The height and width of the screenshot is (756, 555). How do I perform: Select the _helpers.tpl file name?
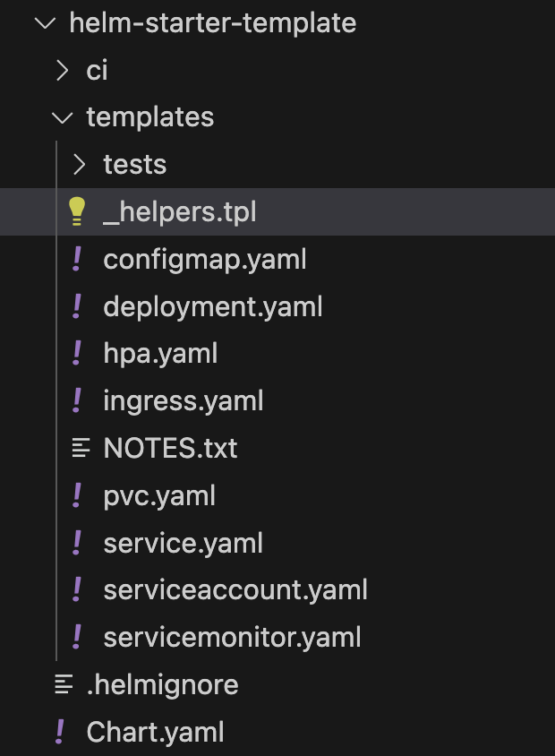point(180,211)
